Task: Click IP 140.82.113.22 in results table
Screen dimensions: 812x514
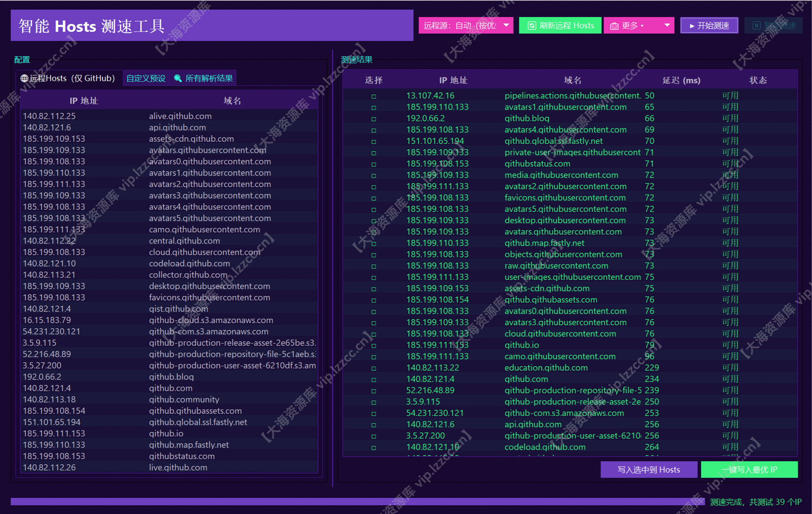Action: (x=433, y=368)
